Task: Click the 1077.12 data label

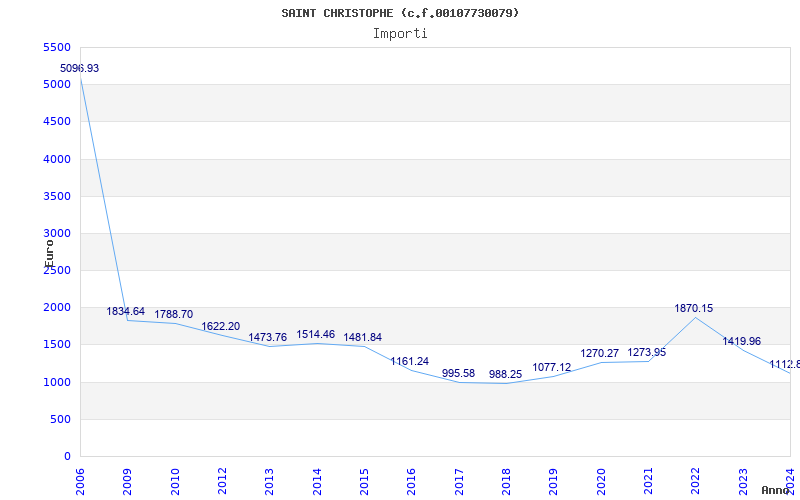Action: (x=552, y=367)
